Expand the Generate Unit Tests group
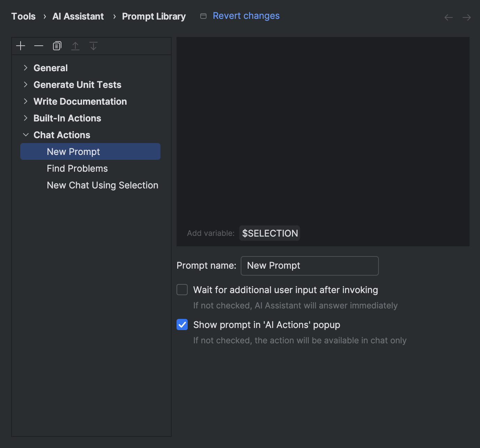 click(x=25, y=84)
